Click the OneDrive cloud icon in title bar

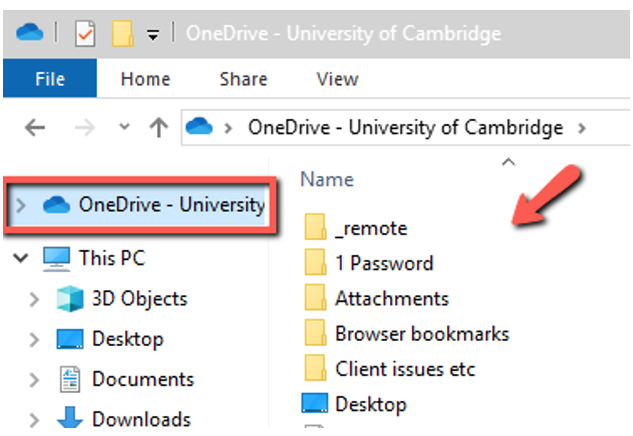pyautogui.click(x=29, y=33)
